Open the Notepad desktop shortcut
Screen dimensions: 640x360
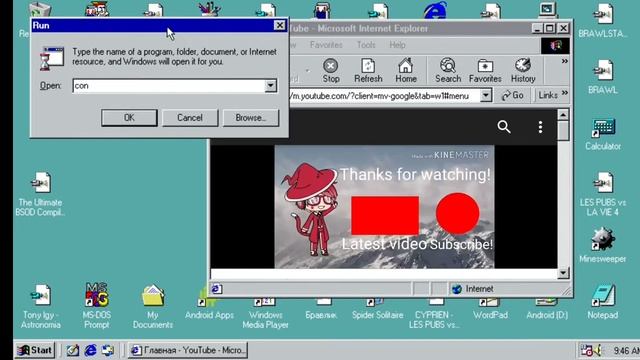[x=603, y=301]
